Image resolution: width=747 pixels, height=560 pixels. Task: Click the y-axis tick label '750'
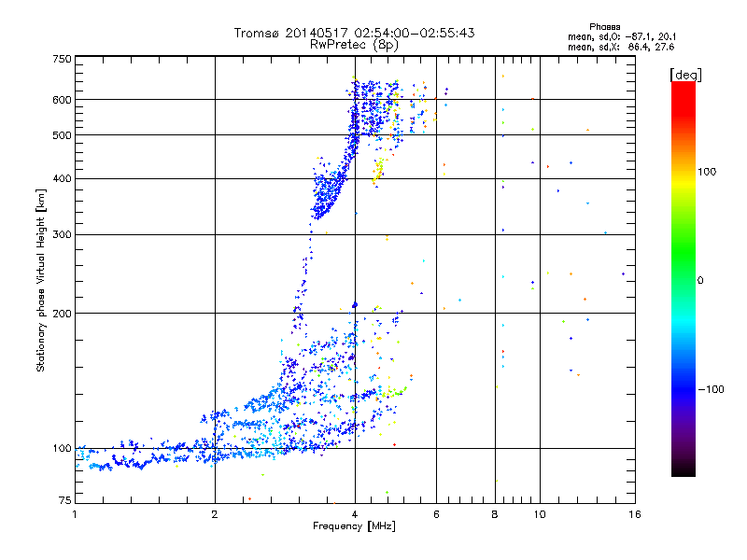(62, 59)
